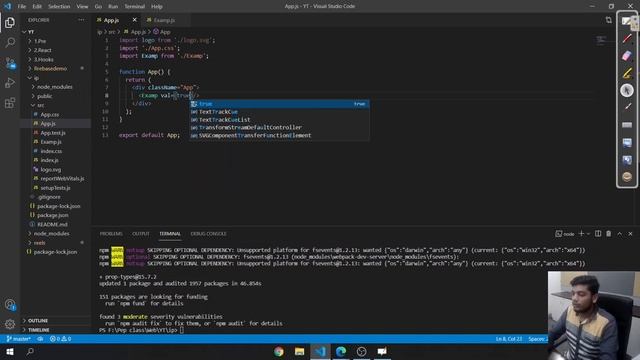Open the Help menu
The image size is (640, 360).
[x=157, y=7]
